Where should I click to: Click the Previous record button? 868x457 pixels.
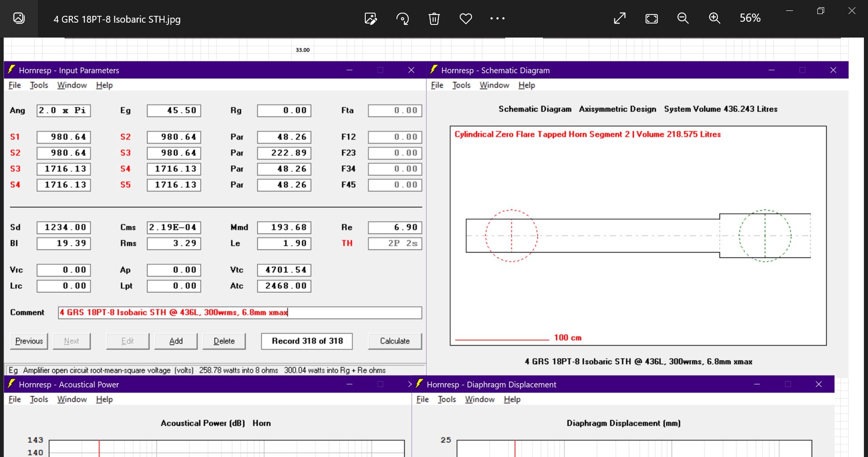(29, 341)
